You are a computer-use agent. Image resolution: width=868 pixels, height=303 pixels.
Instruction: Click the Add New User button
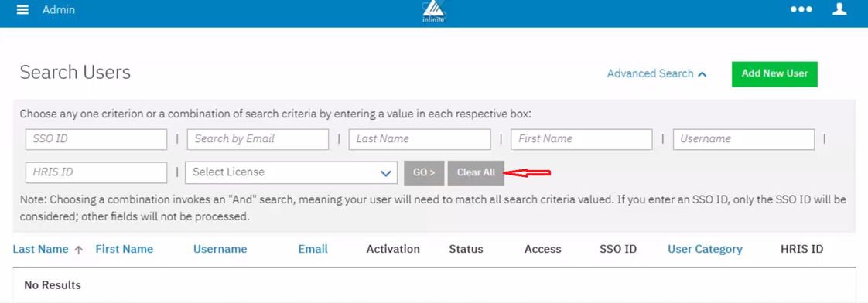coord(774,74)
